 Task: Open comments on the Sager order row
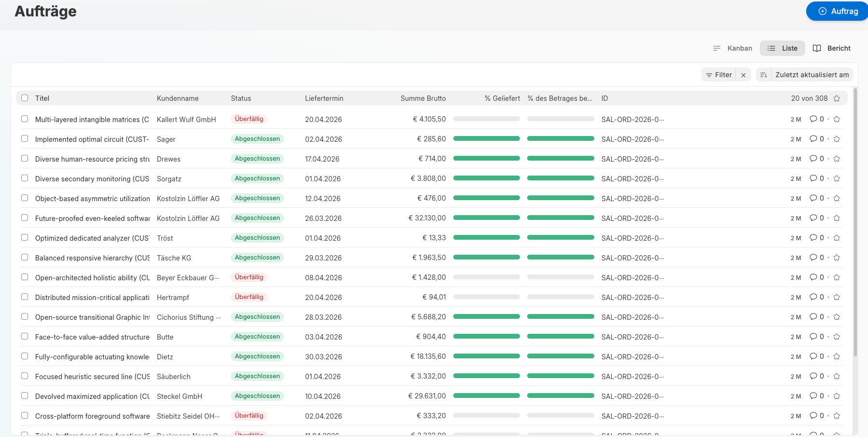(813, 139)
